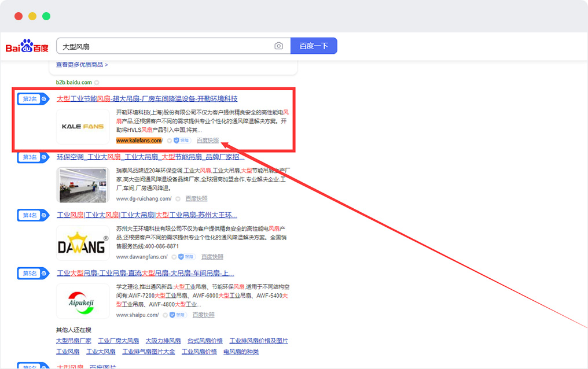Search related term 工业排风扇价格及图片
Image resolution: width=588 pixels, height=369 pixels.
pyautogui.click(x=259, y=341)
